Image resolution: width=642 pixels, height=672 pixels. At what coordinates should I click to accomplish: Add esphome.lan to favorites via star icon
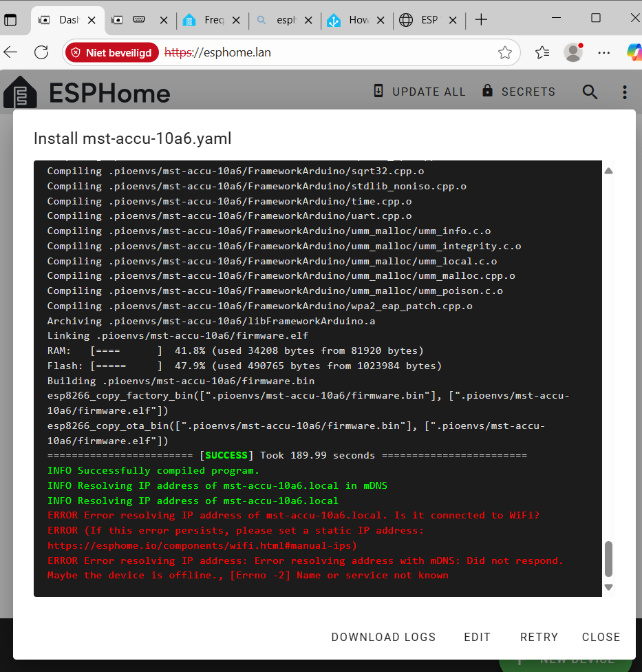505,52
